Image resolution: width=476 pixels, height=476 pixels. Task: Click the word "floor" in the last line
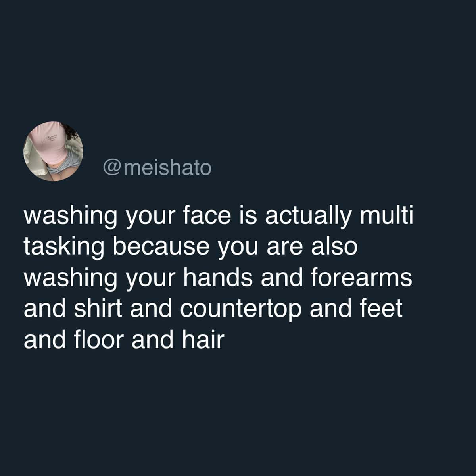(x=103, y=339)
